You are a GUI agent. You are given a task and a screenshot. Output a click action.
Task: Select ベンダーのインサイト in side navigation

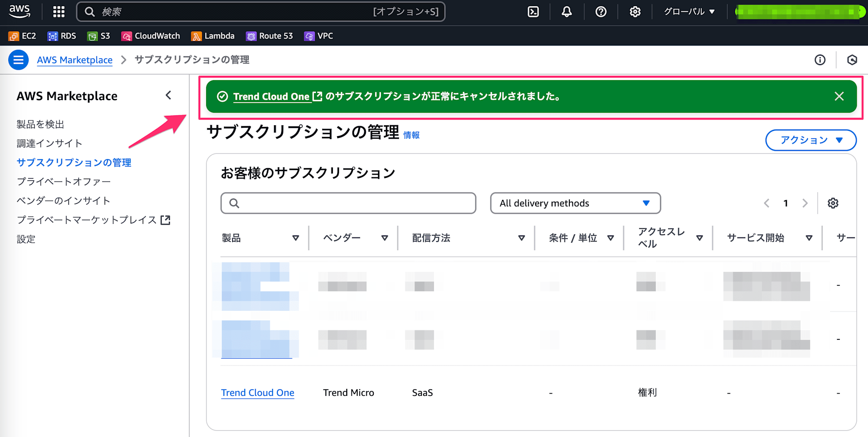[x=63, y=201]
